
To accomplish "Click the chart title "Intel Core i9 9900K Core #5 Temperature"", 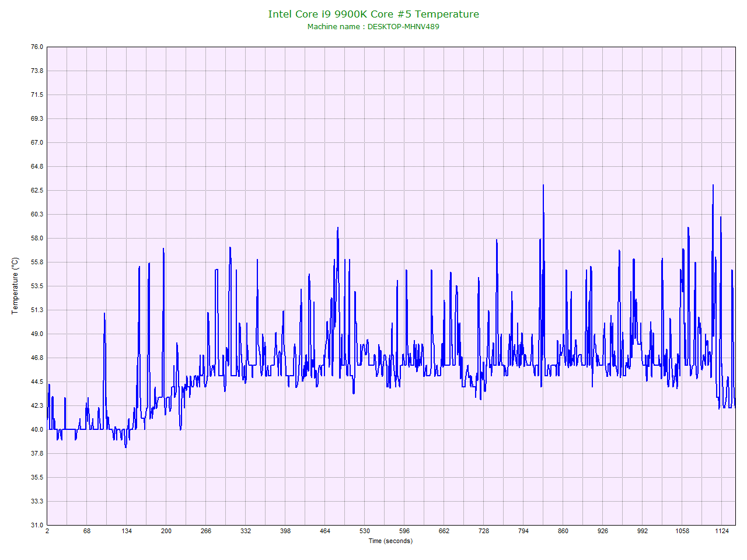I will 373,14.
